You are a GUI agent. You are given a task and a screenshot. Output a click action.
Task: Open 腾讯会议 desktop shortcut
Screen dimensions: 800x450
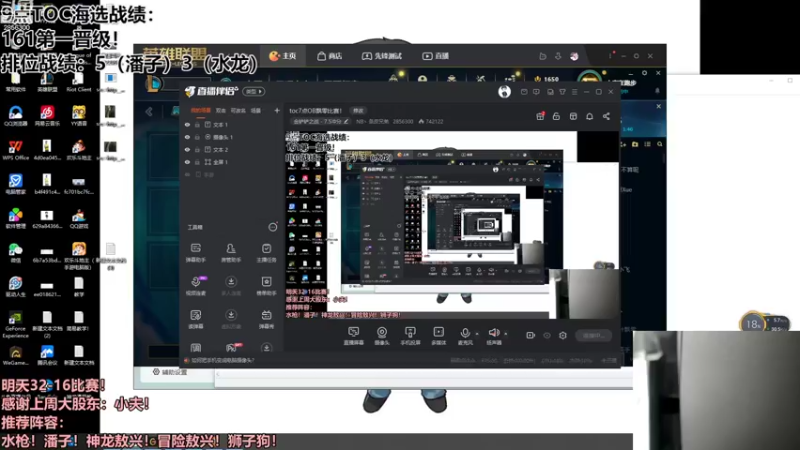click(47, 356)
